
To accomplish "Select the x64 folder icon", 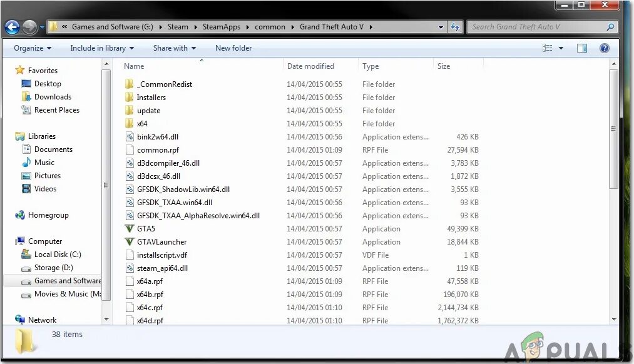I will (130, 124).
